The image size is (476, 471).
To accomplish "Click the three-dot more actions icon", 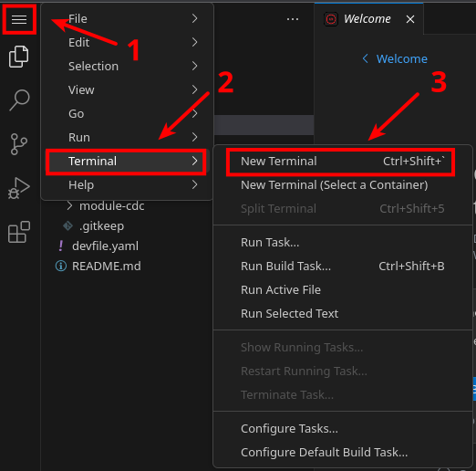I will pos(293,19).
